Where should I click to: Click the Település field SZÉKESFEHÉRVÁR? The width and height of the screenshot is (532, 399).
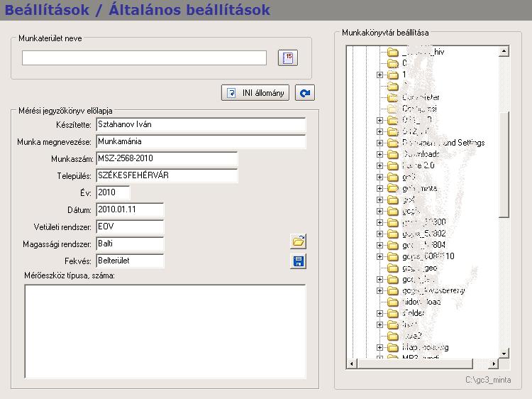click(x=167, y=175)
